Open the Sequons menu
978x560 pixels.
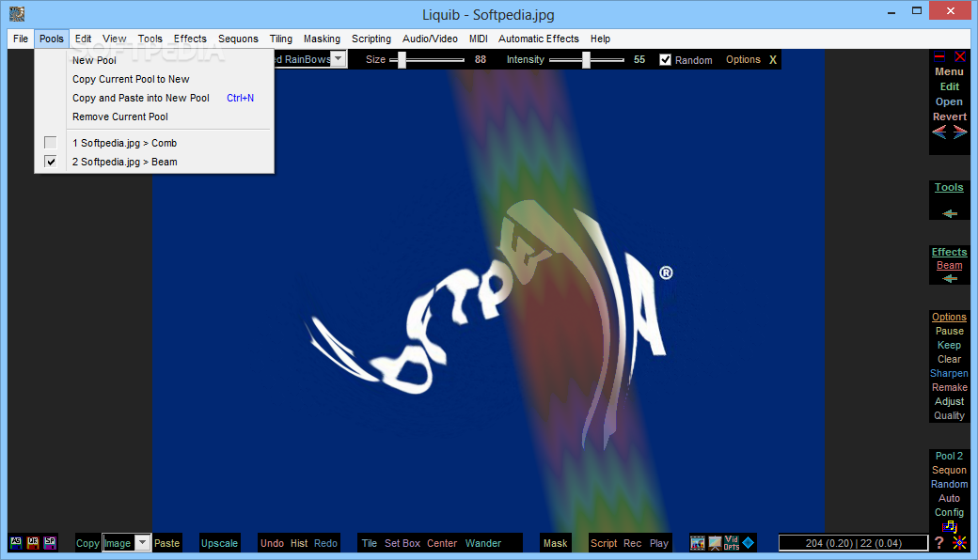point(238,39)
